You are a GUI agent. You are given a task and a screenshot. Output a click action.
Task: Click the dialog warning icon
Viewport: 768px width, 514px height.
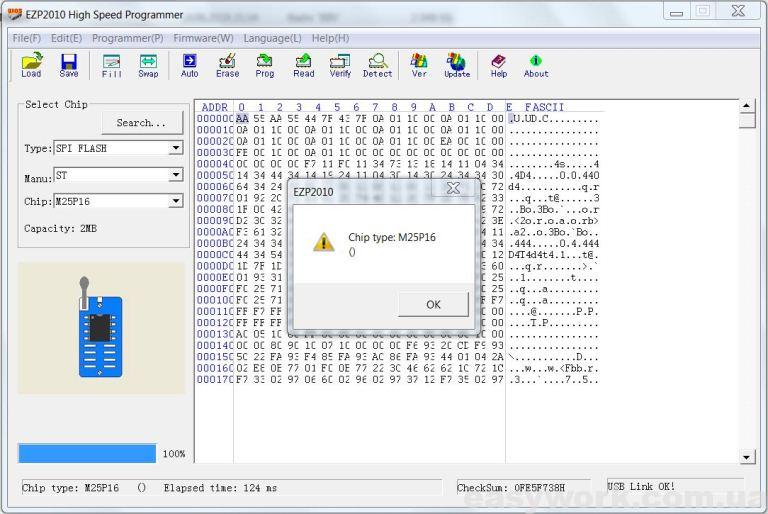tap(324, 243)
